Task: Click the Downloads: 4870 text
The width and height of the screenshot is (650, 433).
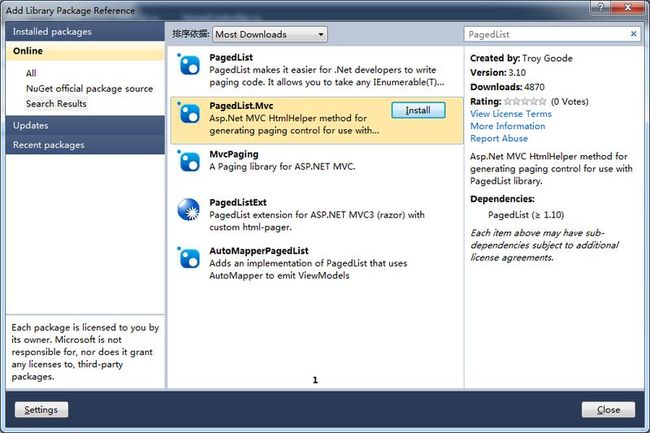Action: point(507,87)
